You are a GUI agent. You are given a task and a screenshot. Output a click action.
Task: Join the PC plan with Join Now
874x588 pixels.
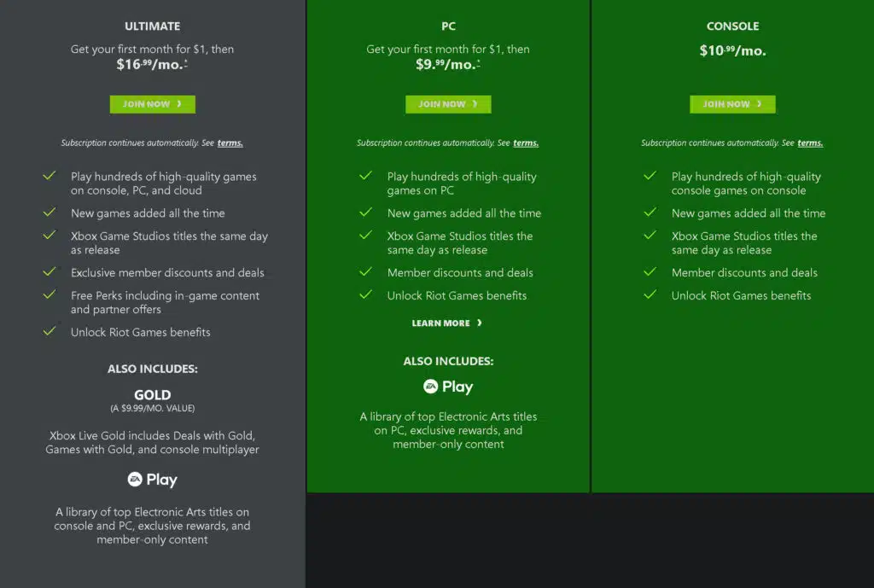[x=448, y=104]
